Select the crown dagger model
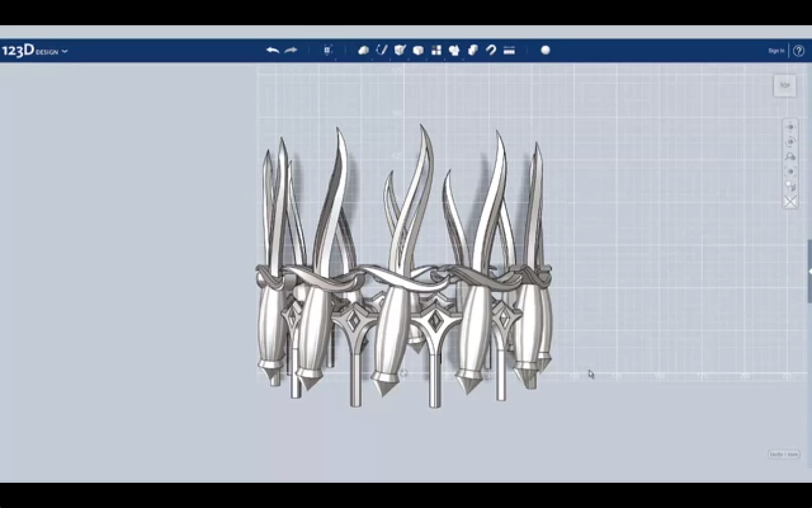The image size is (812, 508). (x=404, y=266)
